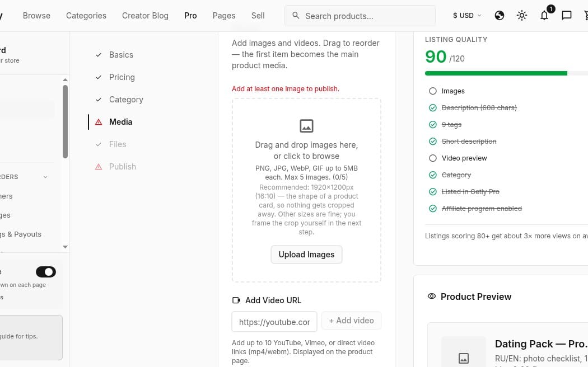This screenshot has height=367, width=588.
Task: Focus the Search products field
Action: coord(360,16)
